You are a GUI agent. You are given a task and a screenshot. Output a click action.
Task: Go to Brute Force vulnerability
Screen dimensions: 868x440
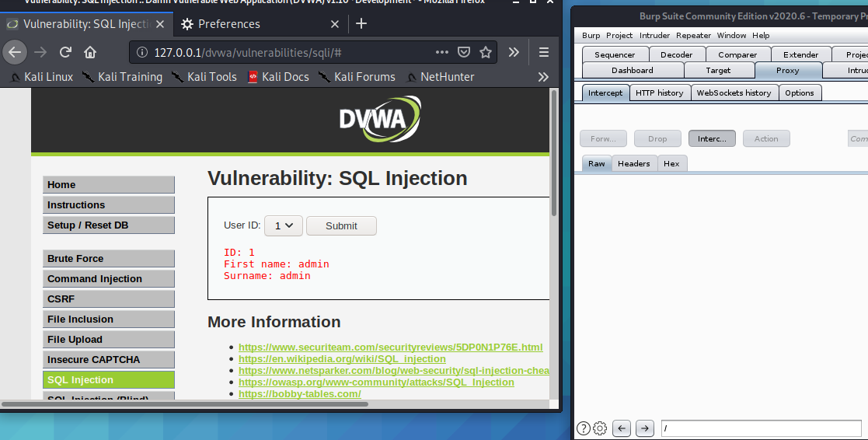pyautogui.click(x=109, y=258)
